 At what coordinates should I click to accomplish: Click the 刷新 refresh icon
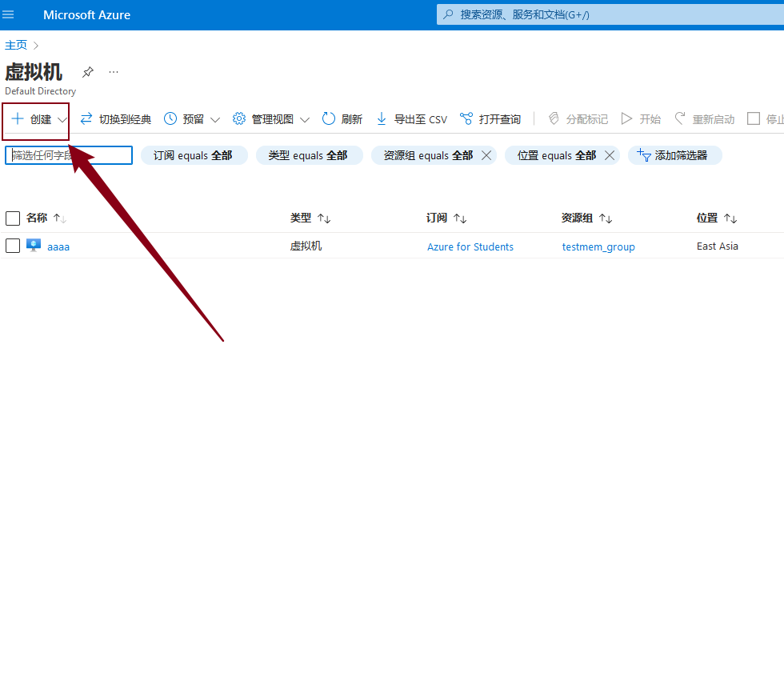[x=329, y=119]
